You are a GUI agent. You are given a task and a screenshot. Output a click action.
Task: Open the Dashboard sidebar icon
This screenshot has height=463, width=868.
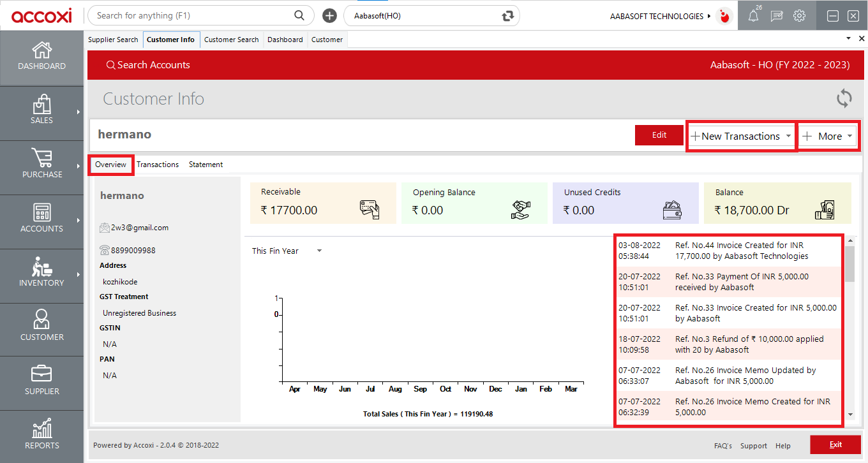[41, 56]
